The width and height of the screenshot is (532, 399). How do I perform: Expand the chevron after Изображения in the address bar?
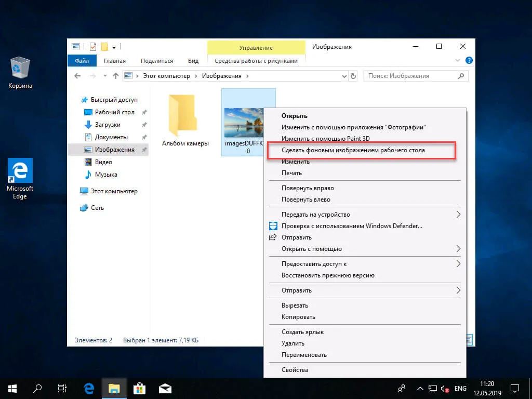(247, 76)
